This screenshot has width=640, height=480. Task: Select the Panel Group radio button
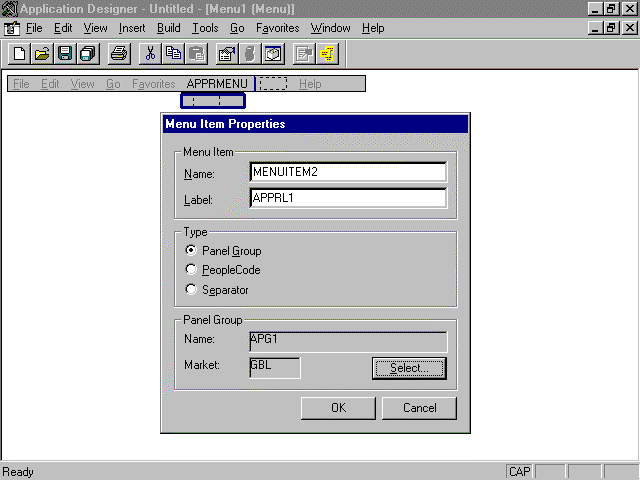click(191, 250)
